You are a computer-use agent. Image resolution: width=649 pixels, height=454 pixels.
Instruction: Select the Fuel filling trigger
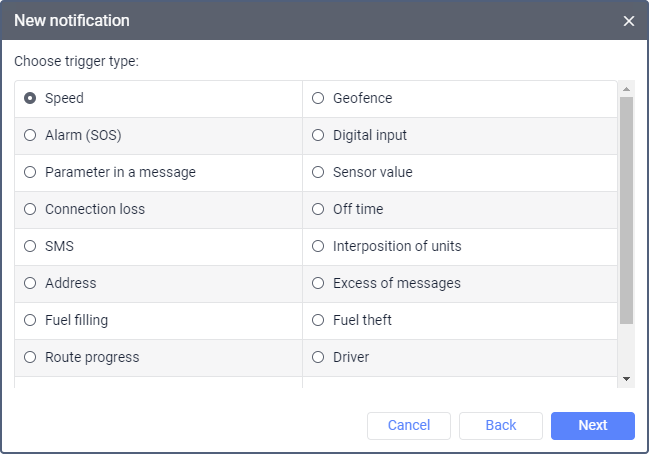click(x=31, y=320)
